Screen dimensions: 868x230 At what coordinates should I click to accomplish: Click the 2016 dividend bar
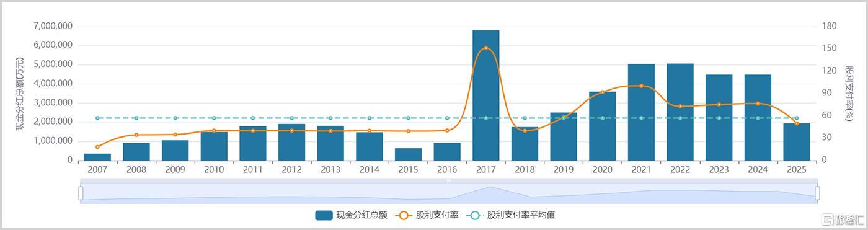coord(447,152)
